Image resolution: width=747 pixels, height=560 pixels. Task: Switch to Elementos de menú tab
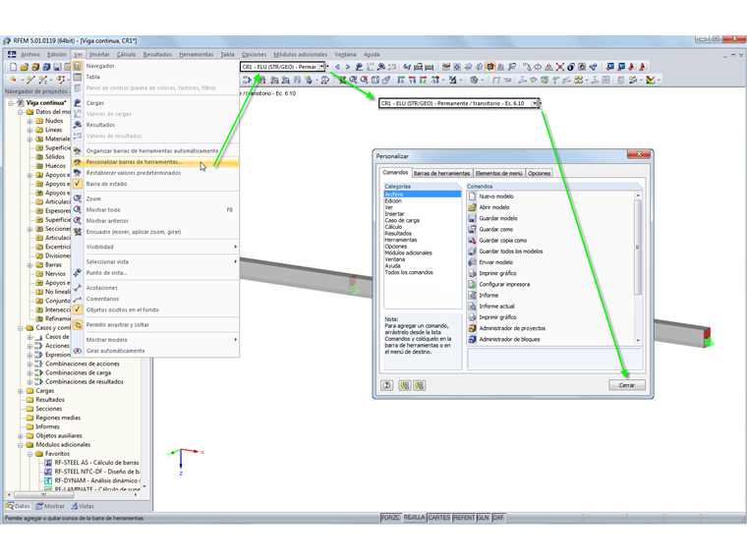498,173
